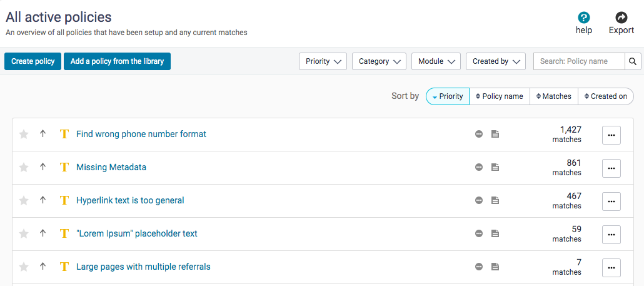This screenshot has width=644, height=286.
Task: Click the search magnifier icon
Action: coord(633,61)
